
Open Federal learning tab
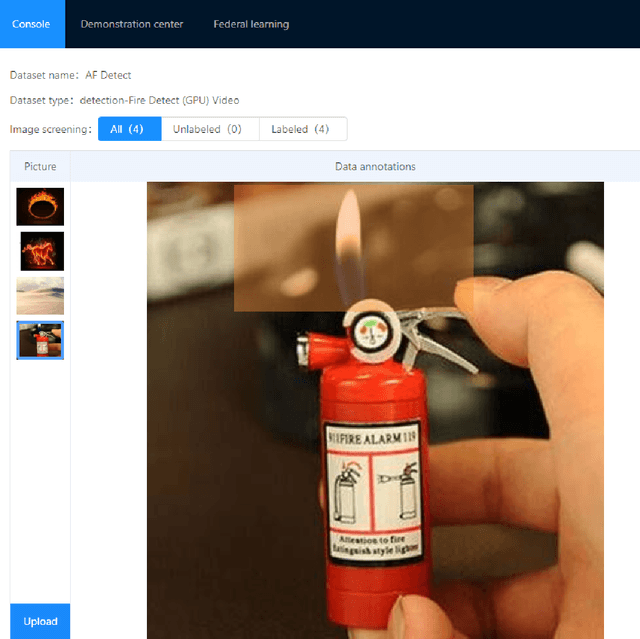pos(251,24)
